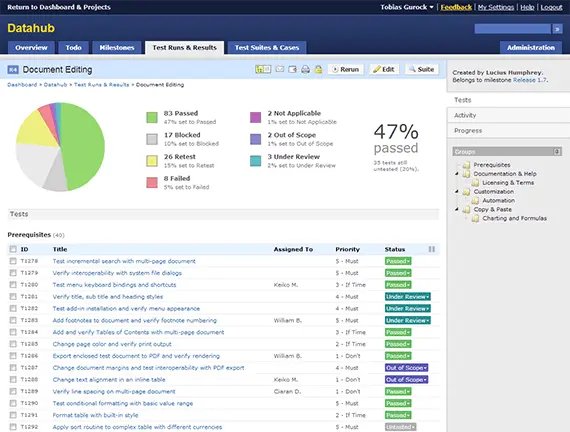Click the search input field

tap(513, 29)
